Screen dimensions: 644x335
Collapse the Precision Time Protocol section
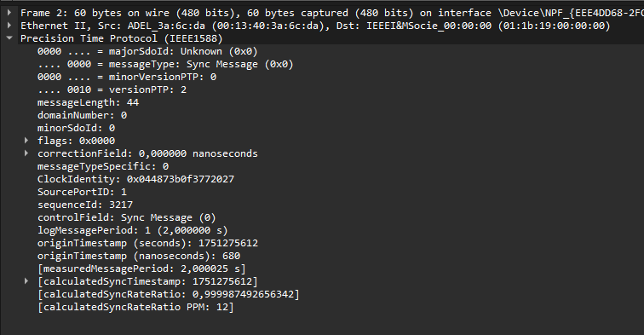(9, 38)
